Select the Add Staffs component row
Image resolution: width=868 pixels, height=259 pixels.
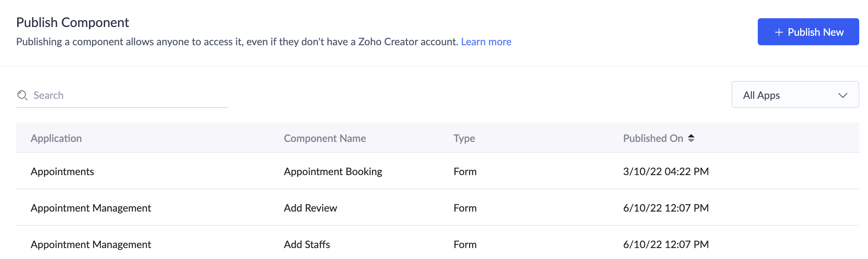(x=307, y=244)
